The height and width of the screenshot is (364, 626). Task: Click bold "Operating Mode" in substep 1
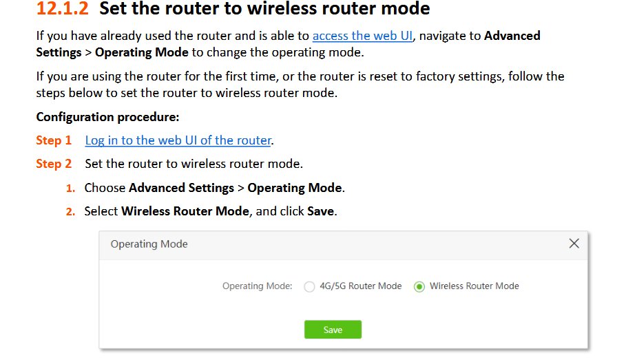[294, 188]
